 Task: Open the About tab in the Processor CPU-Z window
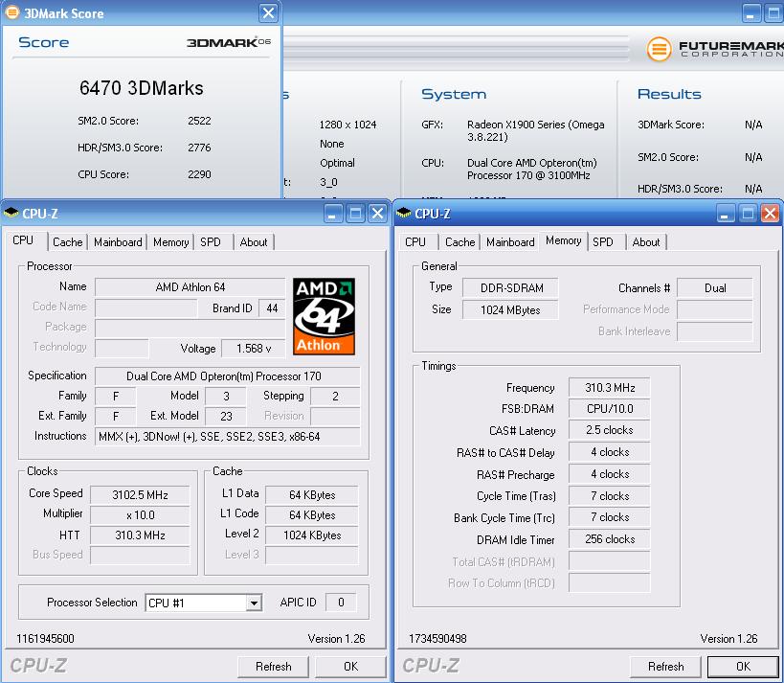click(x=254, y=242)
